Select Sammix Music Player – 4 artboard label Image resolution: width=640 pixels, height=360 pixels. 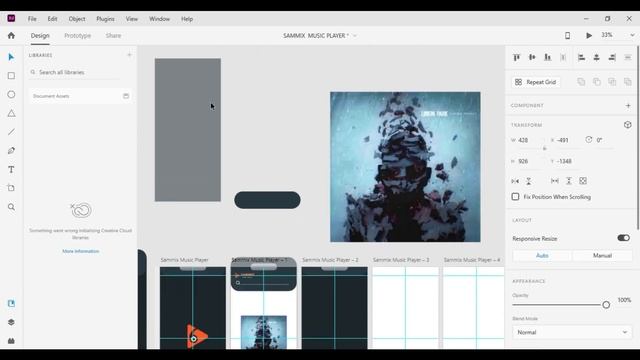pos(472,260)
